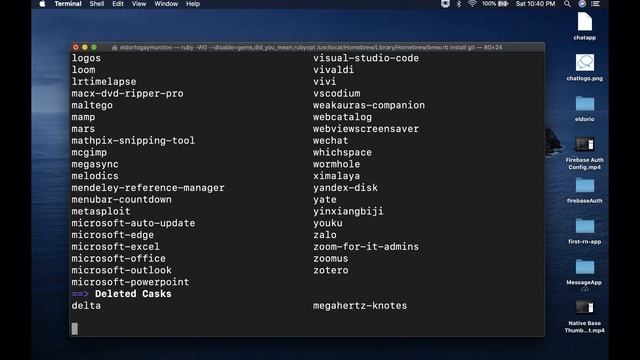The height and width of the screenshot is (360, 640).
Task: Click 'zotero' in terminal list
Action: click(x=331, y=270)
